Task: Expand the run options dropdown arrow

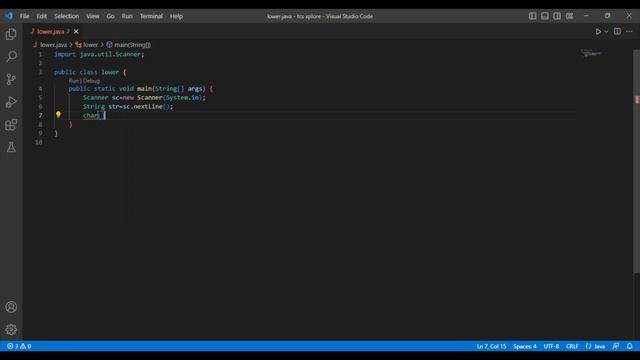Action: (606, 31)
